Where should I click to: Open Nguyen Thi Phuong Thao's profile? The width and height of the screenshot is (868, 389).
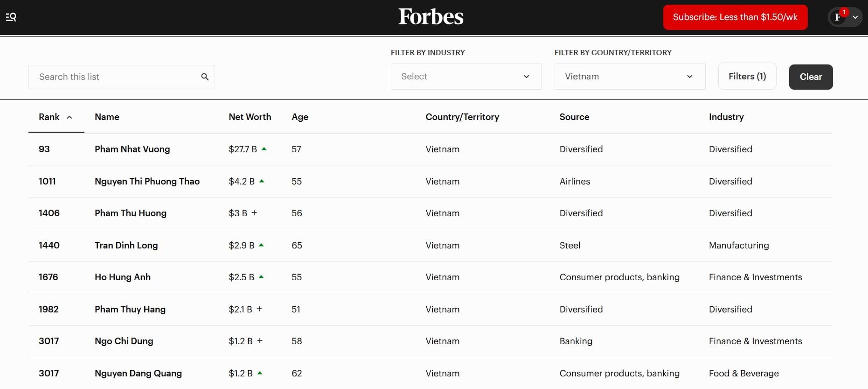click(147, 182)
